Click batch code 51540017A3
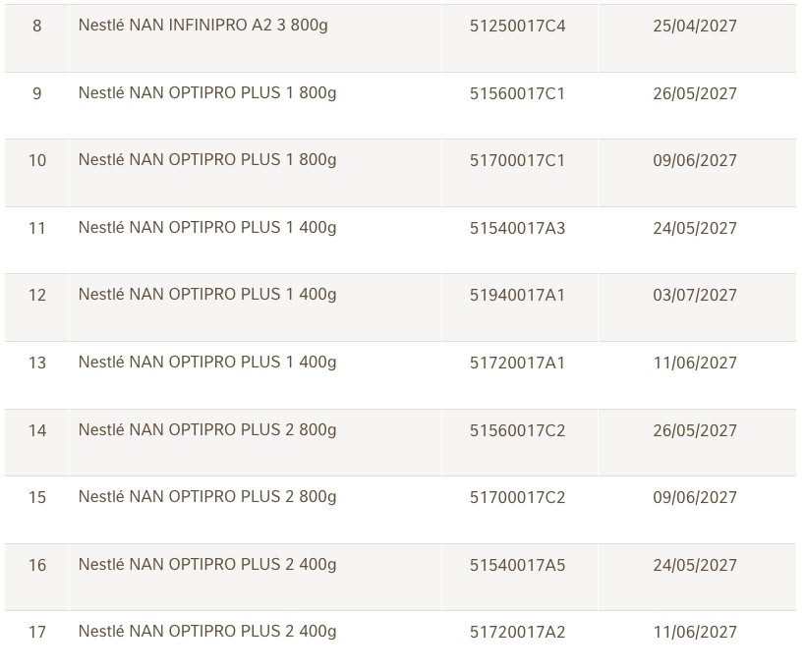 517,228
